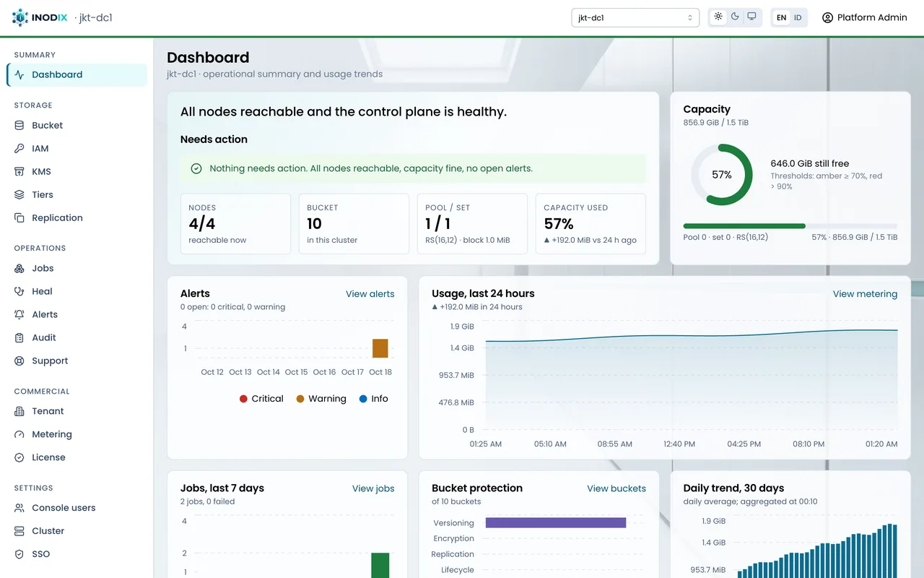Screen dimensions: 924x578
Task: Click the Alerts bell icon
Action: tap(19, 314)
